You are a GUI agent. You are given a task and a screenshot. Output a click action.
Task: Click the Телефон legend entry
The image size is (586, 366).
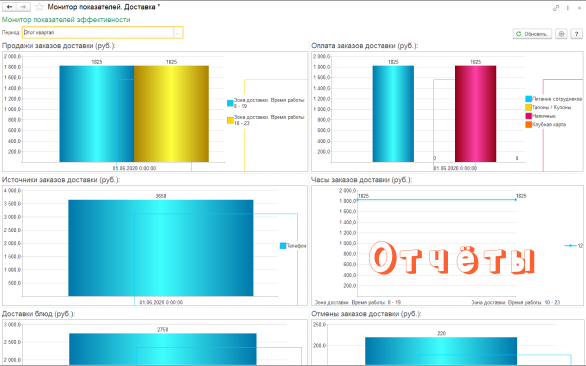pos(293,246)
